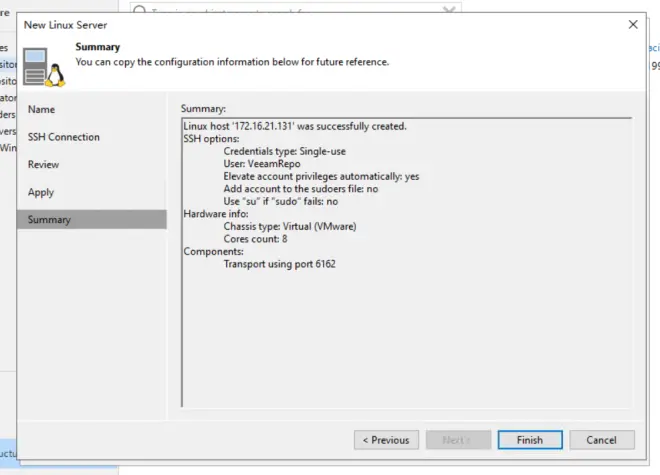Click the "Cores count: 8" line
This screenshot has width=660, height=475.
tap(255, 239)
